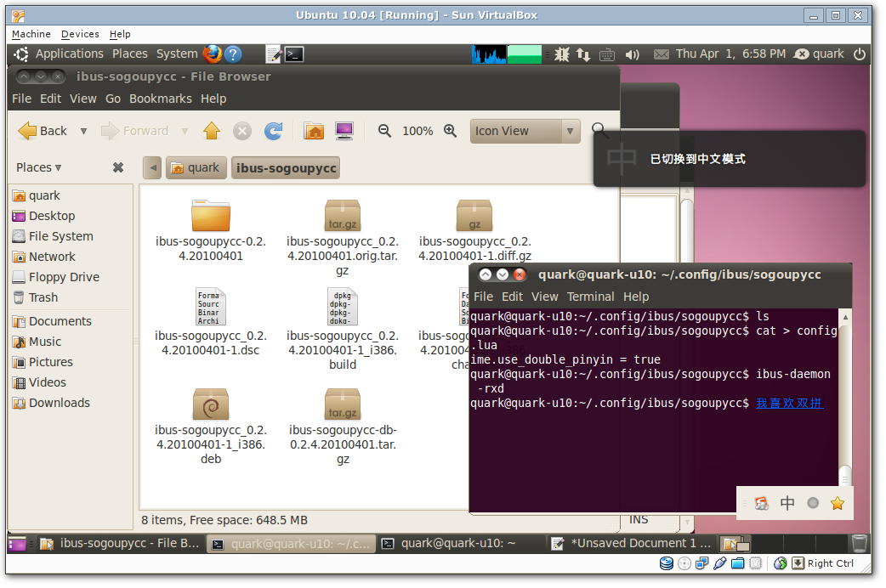Open text editor launcher in top panel
The width and height of the screenshot is (886, 588).
pos(274,54)
